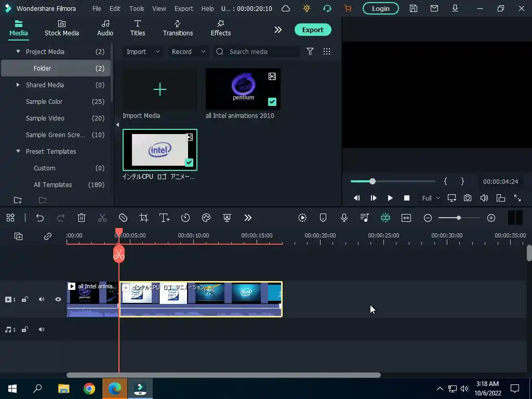The width and height of the screenshot is (532, 399).
Task: Toggle timeline snapping
Action: pos(385,218)
